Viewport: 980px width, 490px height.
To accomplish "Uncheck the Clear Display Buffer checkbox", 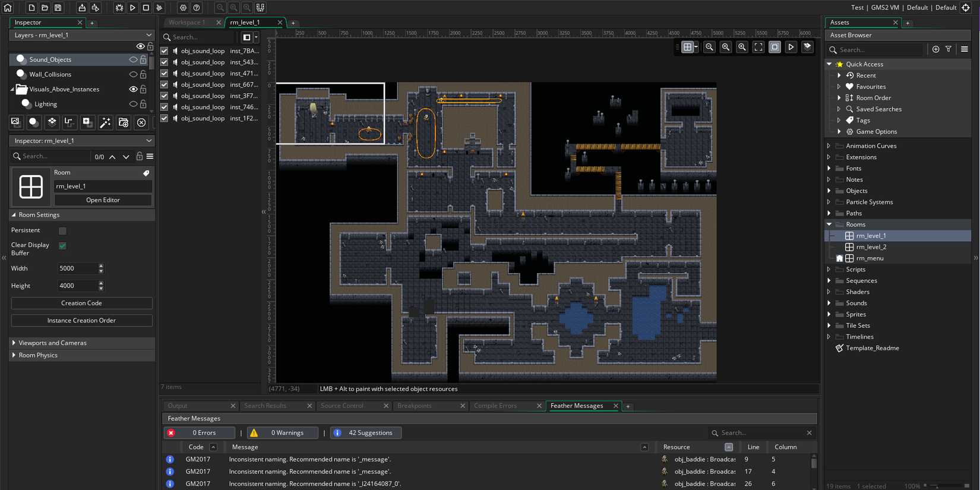I will [62, 245].
